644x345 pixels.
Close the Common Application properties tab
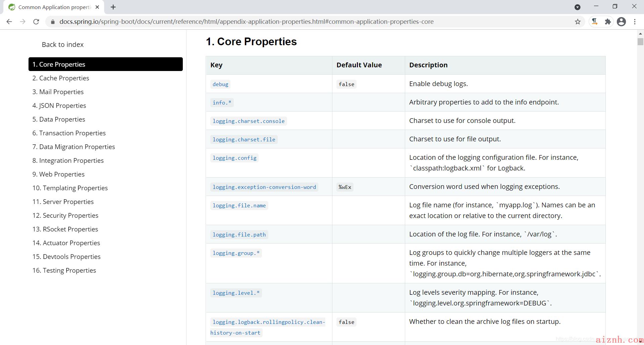(97, 7)
